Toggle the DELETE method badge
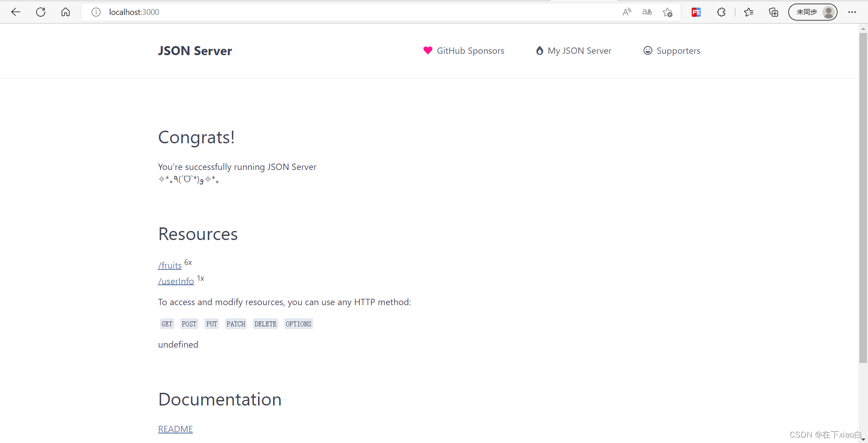This screenshot has width=868, height=443. [x=265, y=324]
